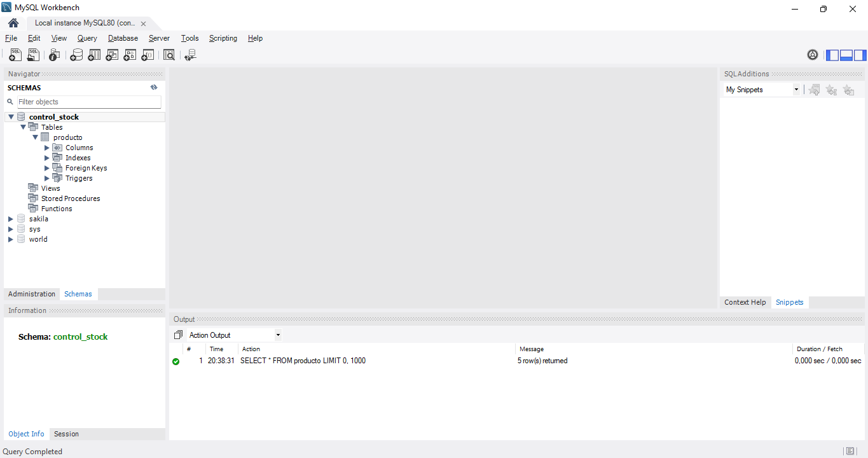This screenshot has height=458, width=868.
Task: Open the Help menu
Action: [x=255, y=38]
